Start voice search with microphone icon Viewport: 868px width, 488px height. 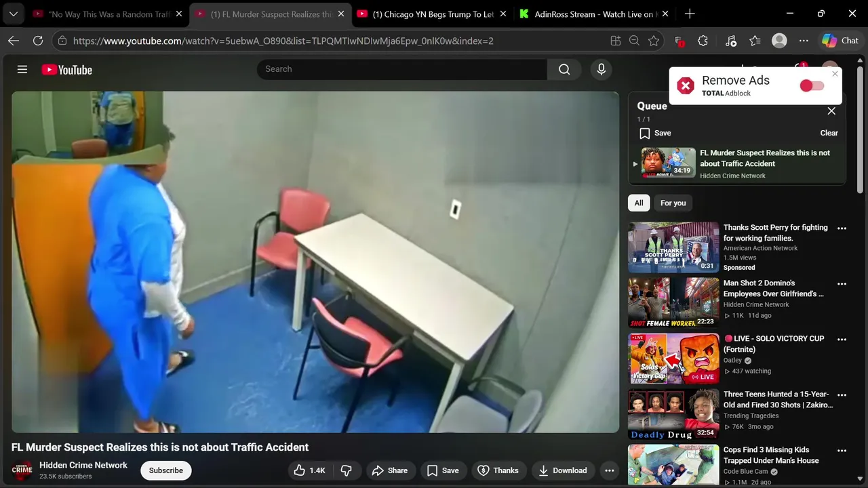click(601, 69)
